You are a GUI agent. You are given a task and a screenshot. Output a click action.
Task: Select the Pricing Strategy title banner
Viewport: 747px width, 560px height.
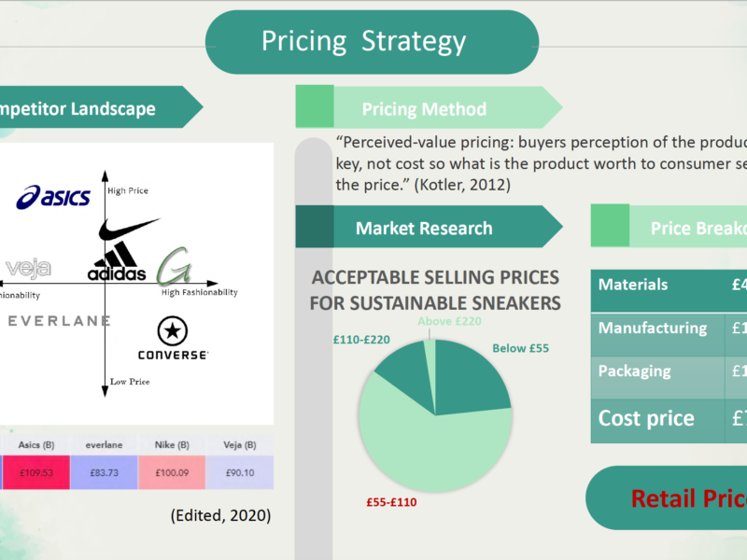click(372, 42)
